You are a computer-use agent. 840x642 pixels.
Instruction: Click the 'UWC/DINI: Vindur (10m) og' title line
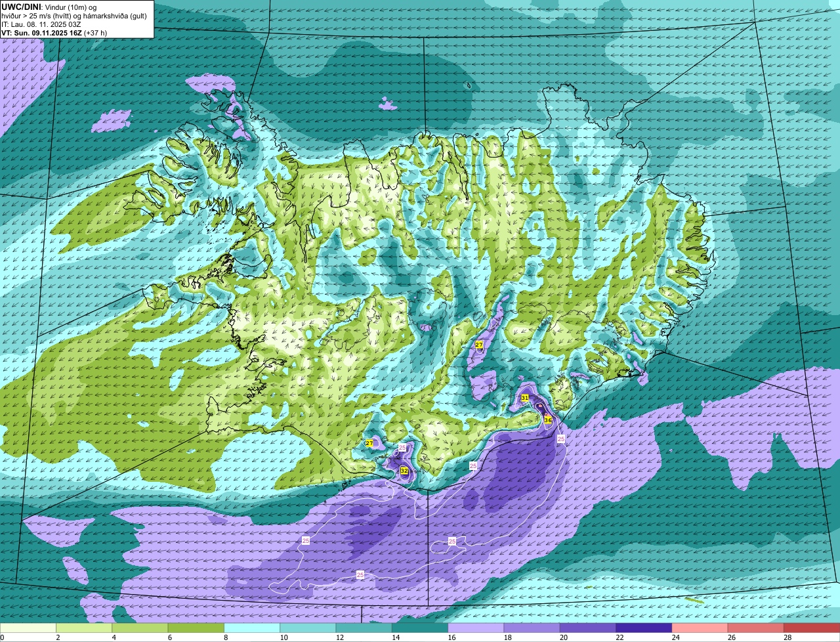pos(49,7)
